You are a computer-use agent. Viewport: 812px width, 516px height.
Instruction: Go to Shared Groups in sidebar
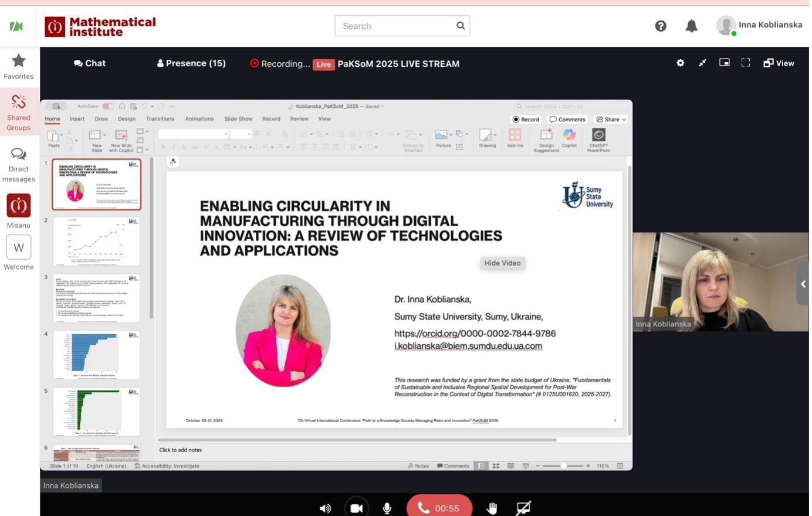(x=19, y=113)
